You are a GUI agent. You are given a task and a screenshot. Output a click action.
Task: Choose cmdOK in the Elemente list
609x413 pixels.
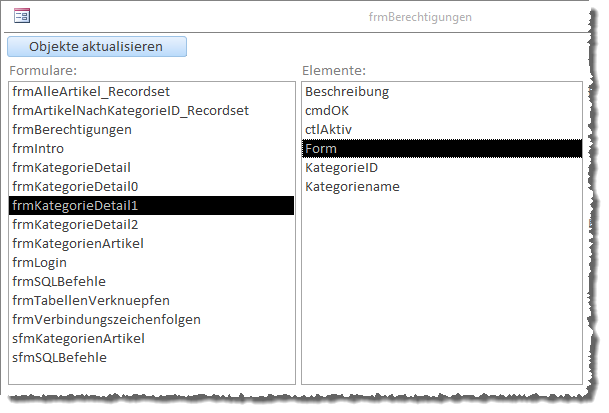[328, 110]
